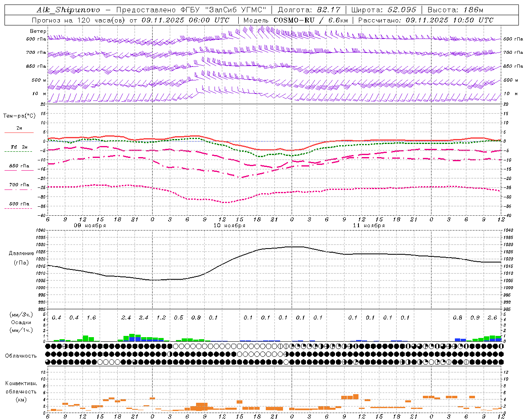525x420 pixels.
Task: Click the precipitation value 1.6
Action: click(91, 318)
